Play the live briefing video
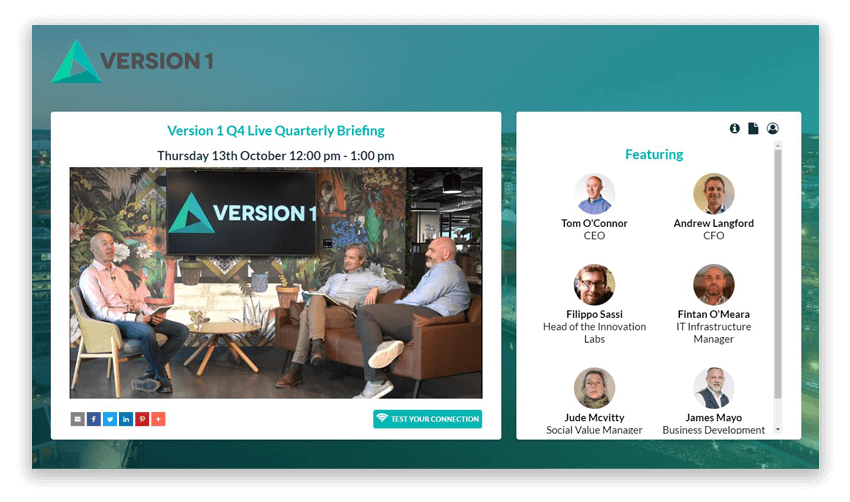 tap(276, 282)
